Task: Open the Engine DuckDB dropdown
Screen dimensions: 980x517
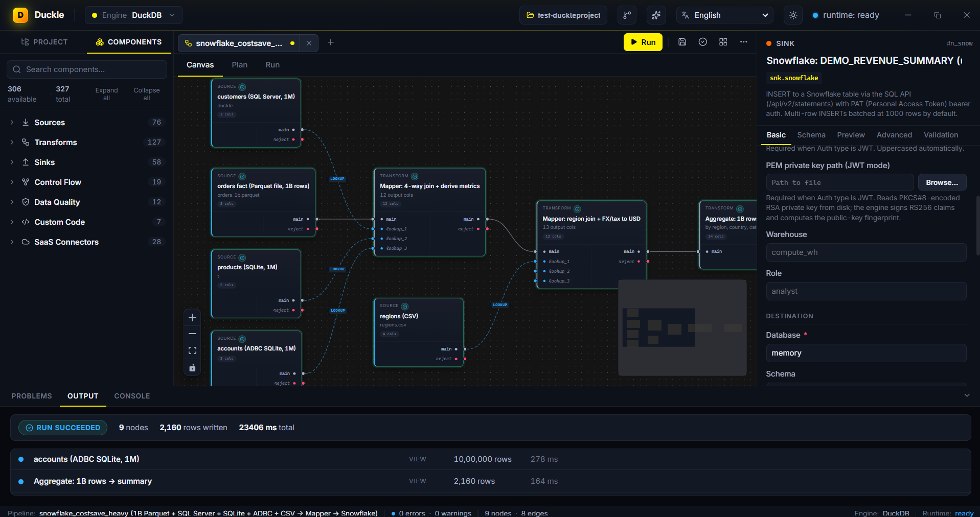Action: (133, 15)
